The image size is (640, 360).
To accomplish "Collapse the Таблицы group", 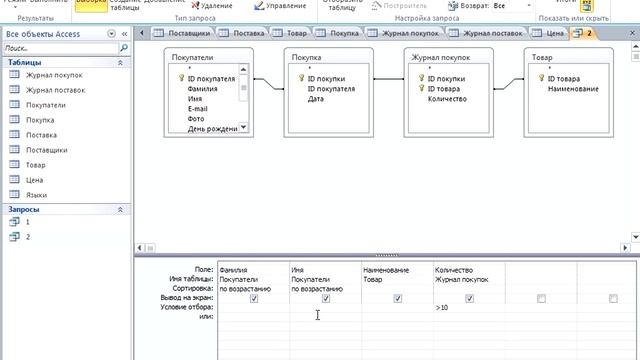I will (120, 62).
